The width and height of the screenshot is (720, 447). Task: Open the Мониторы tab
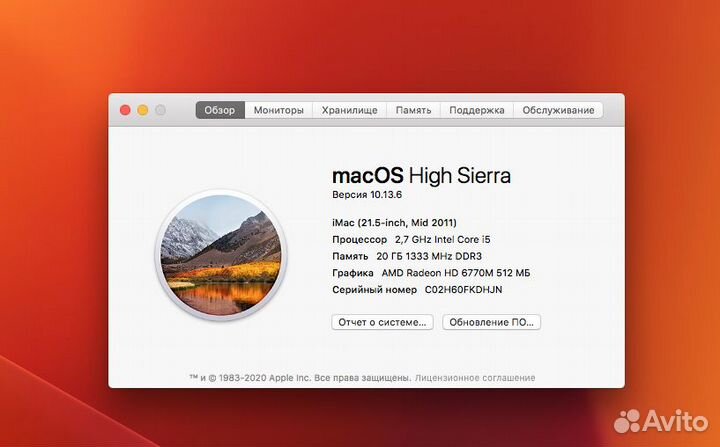[x=279, y=110]
